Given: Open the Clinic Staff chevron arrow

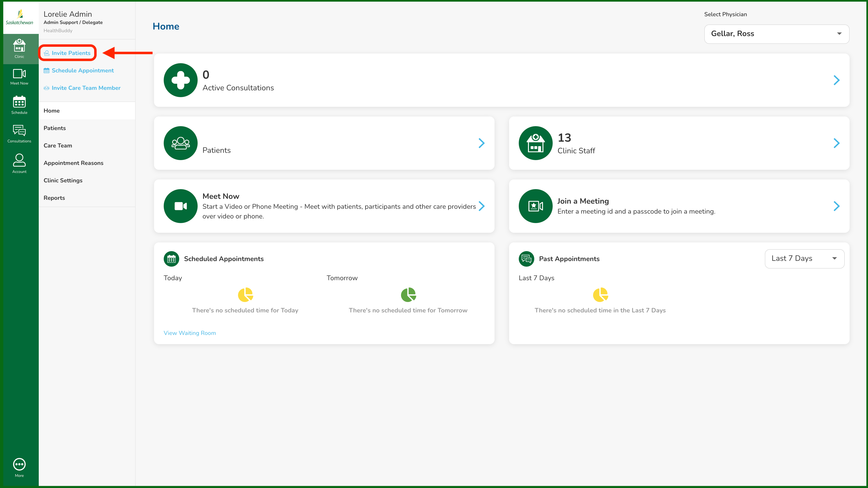Looking at the screenshot, I should [x=836, y=143].
